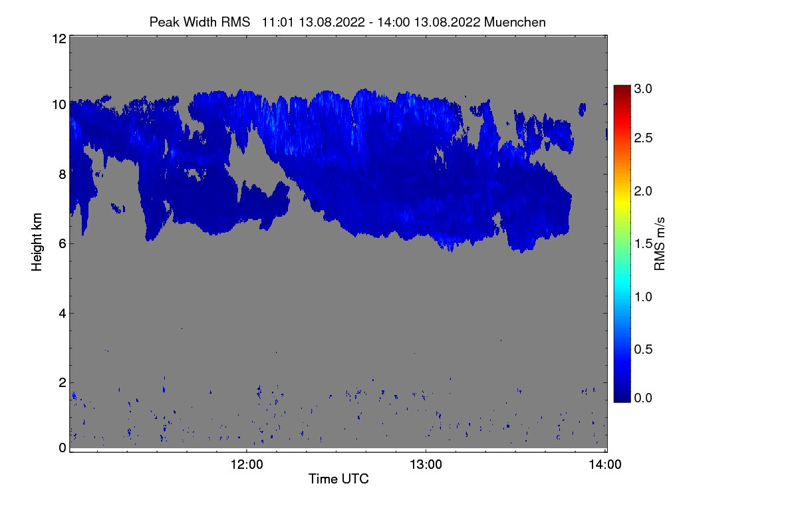Click the 14:00 time tick label
Screen dimensions: 798x532
[604, 464]
